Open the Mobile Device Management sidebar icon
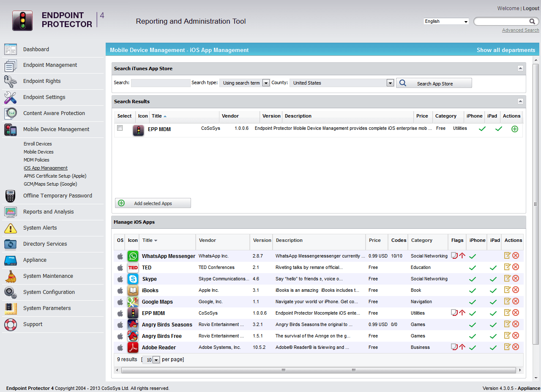Viewport: 541px width, 392px height. coord(11,129)
